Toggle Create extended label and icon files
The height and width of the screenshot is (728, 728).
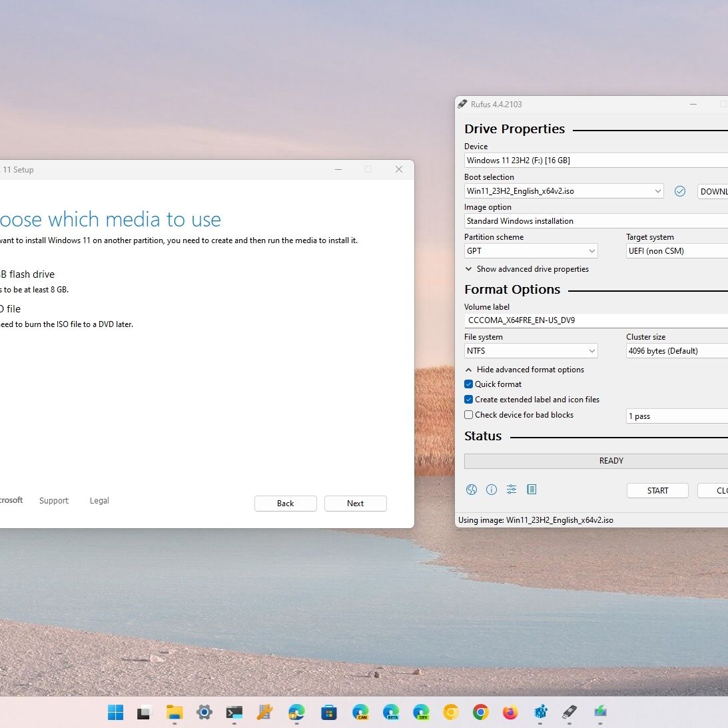point(468,399)
